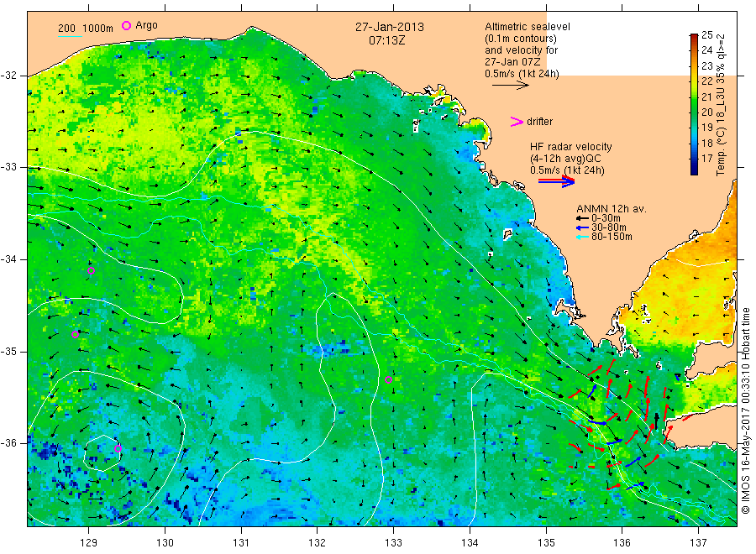Screen dimensions: 756x554
Task: Click the "30-80m" depth label
Action: click(x=609, y=227)
